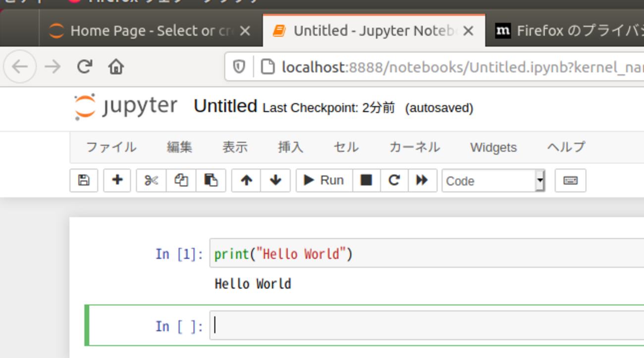Insert a new cell with the plus icon
The width and height of the screenshot is (644, 358).
[x=117, y=180]
